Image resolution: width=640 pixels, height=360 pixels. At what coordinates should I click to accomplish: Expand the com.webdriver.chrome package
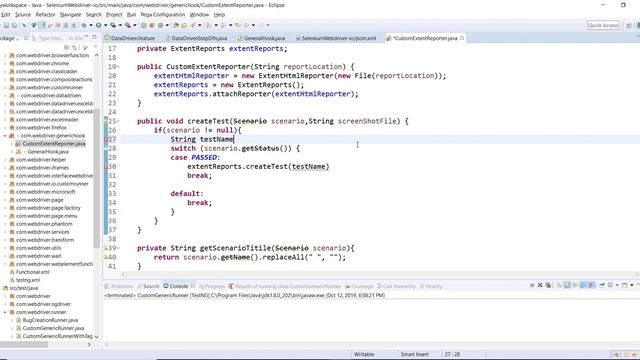coord(5,63)
